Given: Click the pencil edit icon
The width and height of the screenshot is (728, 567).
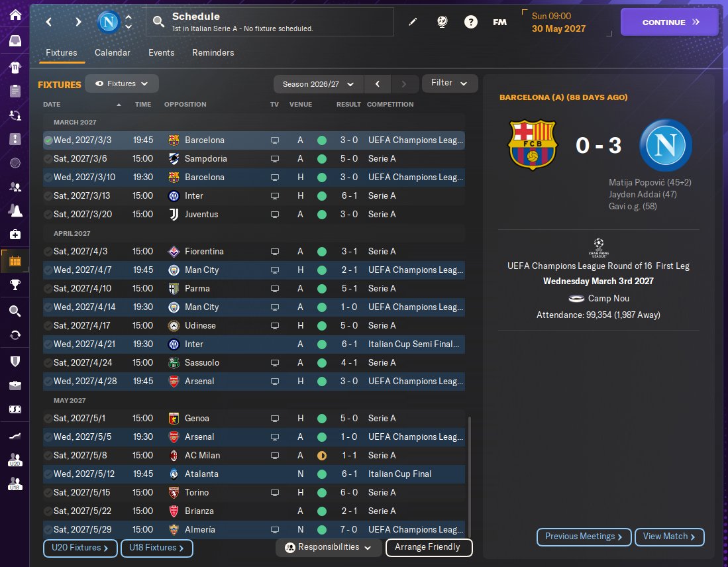Looking at the screenshot, I should (413, 22).
